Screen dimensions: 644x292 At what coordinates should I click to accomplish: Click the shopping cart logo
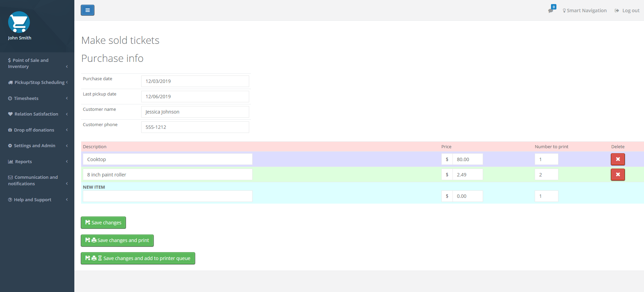pos(19,22)
